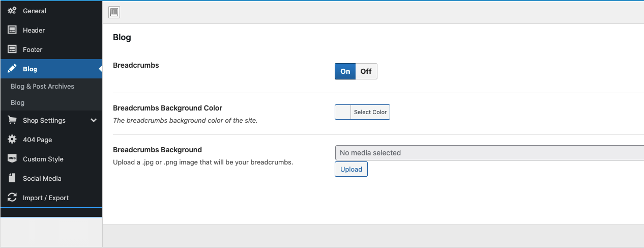This screenshot has width=644, height=248.
Task: Click the Custom Style CSS icon
Action: (x=12, y=159)
